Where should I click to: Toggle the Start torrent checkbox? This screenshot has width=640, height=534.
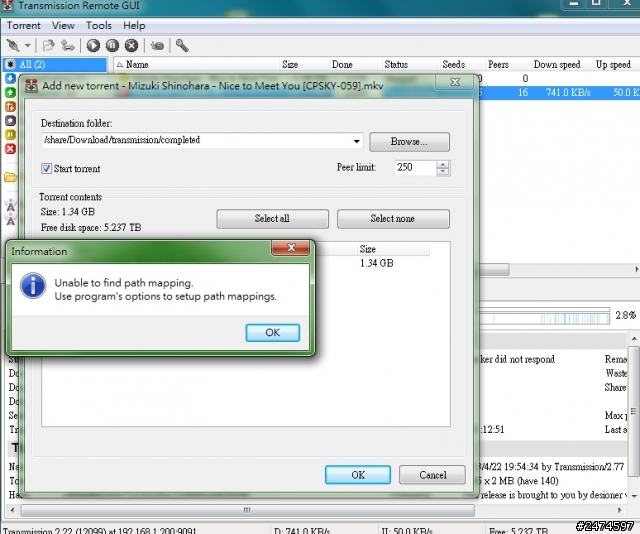[x=47, y=168]
